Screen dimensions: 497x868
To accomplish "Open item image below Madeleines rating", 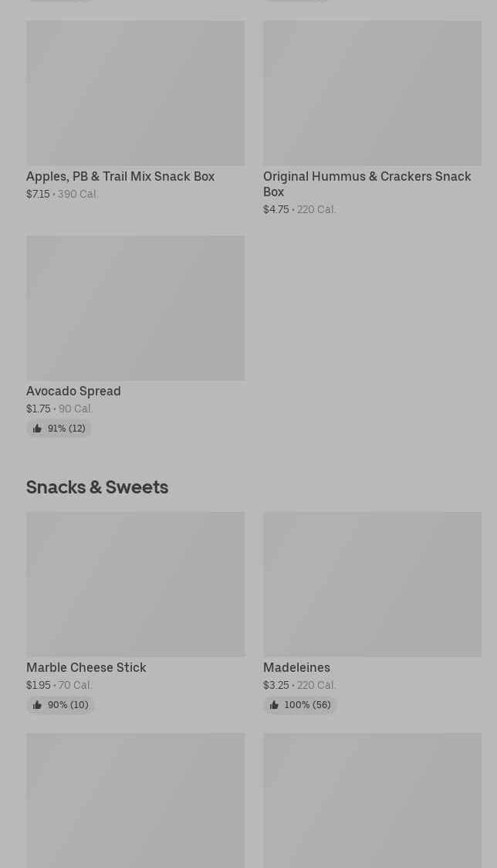I will pyautogui.click(x=372, y=800).
